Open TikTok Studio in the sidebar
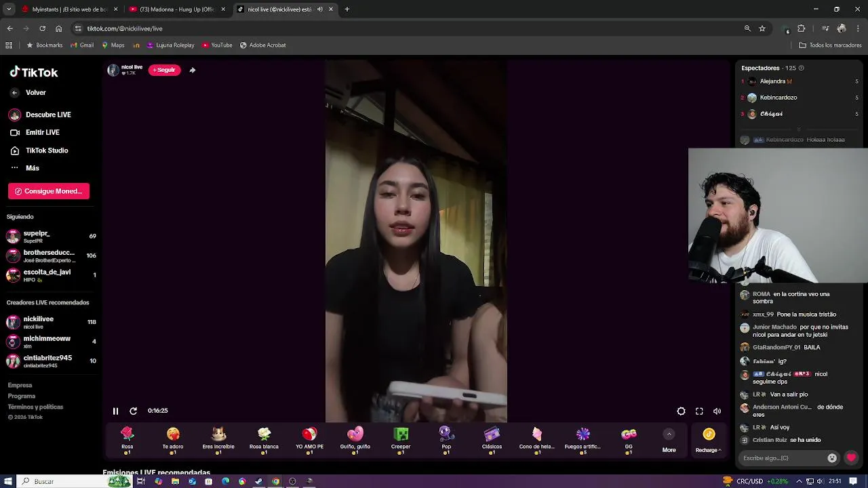The height and width of the screenshot is (488, 868). click(39, 150)
